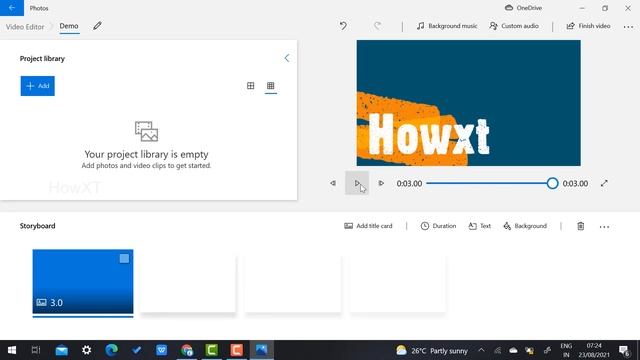Viewport: 640px width, 360px height.
Task: Redo the last action
Action: point(378,26)
